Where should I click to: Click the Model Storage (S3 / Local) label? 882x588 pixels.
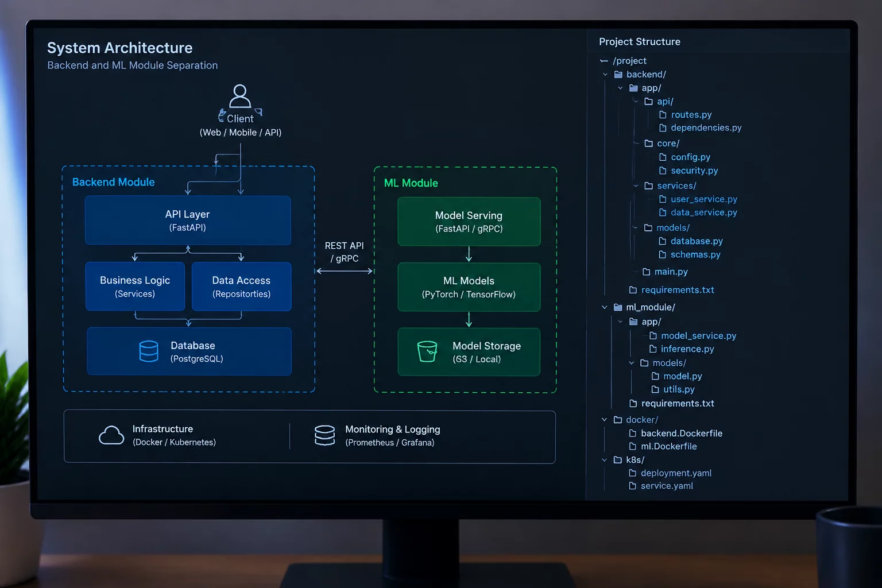pos(486,353)
